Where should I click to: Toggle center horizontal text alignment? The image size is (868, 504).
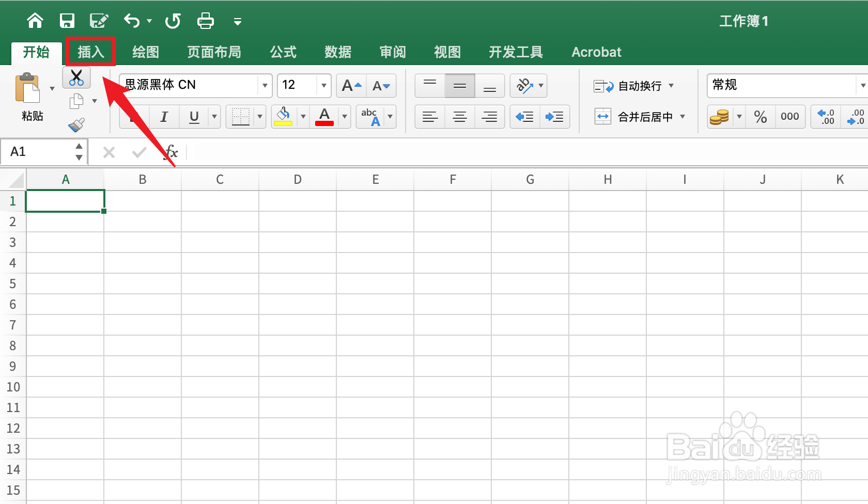(459, 117)
